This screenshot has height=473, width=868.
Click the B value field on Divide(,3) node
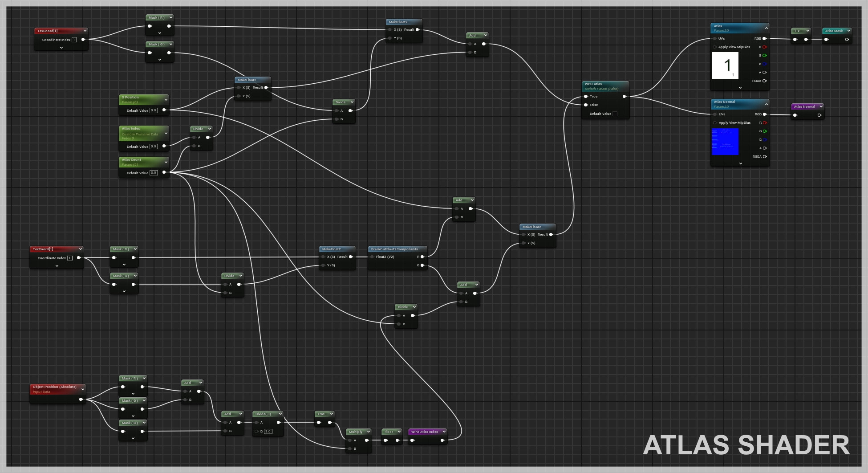[268, 432]
